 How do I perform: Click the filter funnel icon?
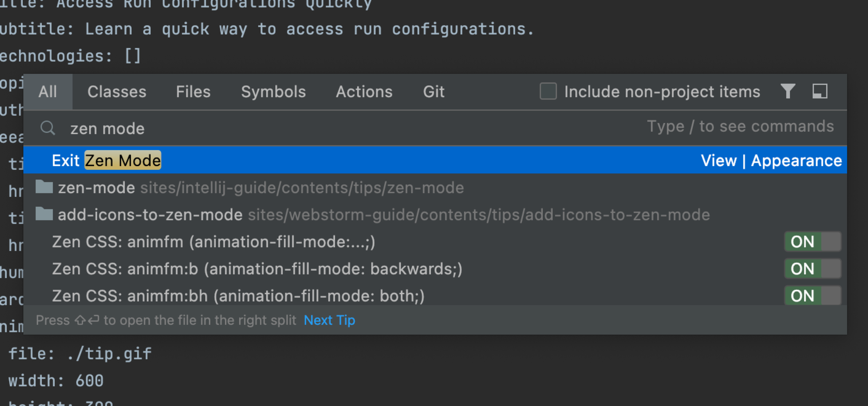tap(788, 91)
